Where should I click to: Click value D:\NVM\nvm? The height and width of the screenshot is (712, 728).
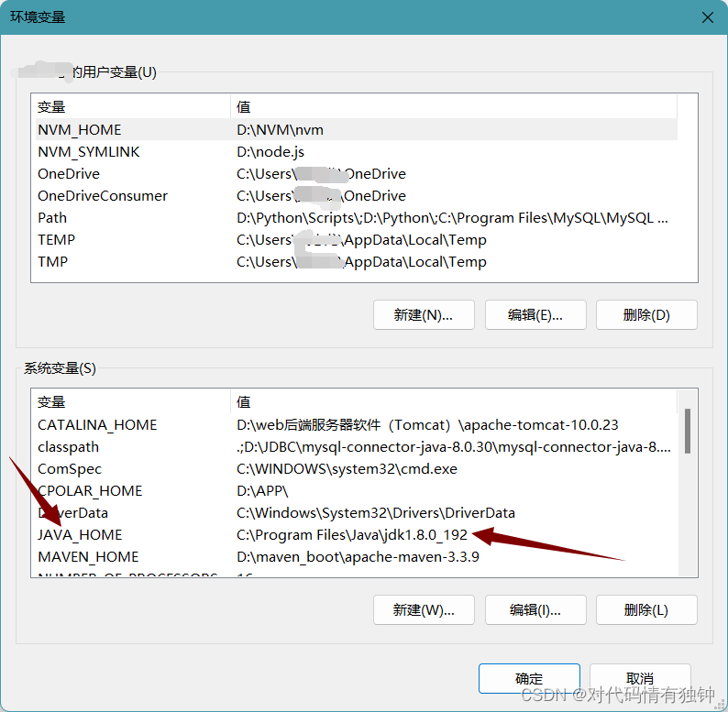pyautogui.click(x=280, y=129)
